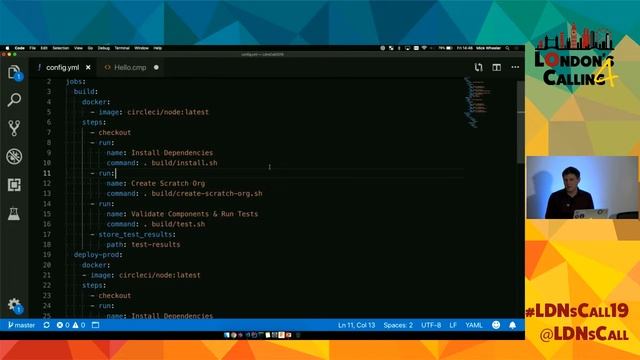Click the unsaved dot on Hello.cmp tab
The image size is (640, 360).
point(156,67)
